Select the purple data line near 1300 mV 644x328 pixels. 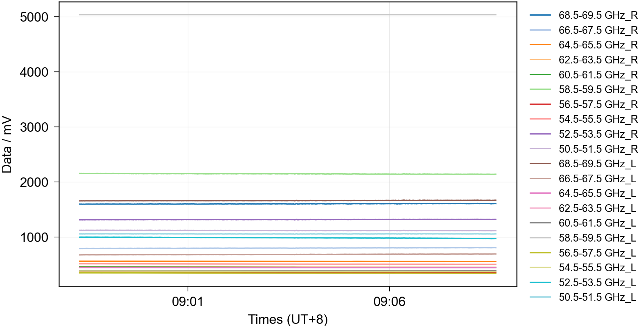[x=288, y=220]
